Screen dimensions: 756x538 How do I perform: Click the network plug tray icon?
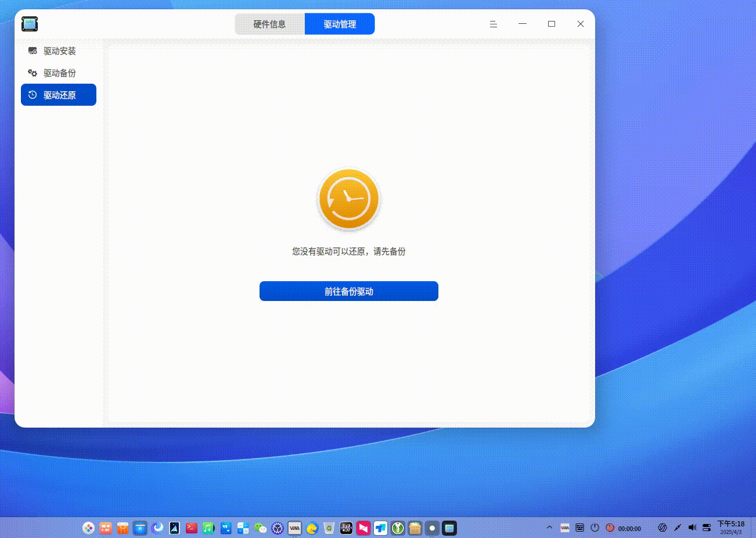coord(678,528)
